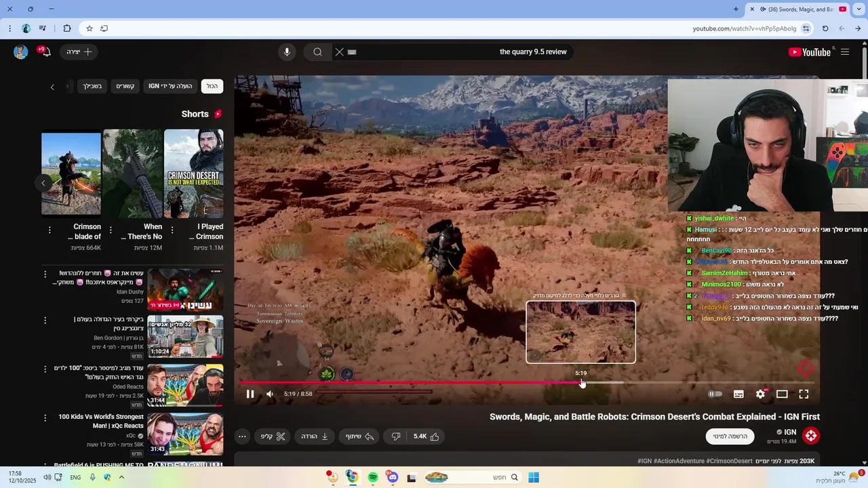Open options for xQc Reacts video
868x488 pixels.
(45, 418)
